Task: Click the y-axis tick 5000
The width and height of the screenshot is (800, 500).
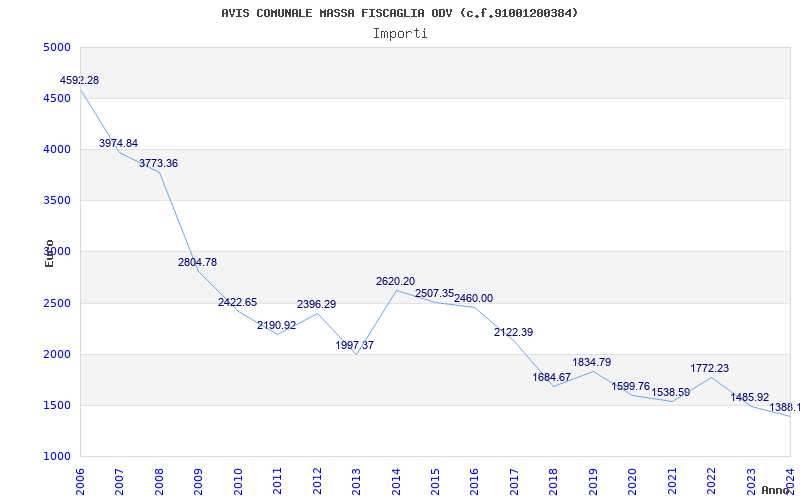Action: [57, 47]
